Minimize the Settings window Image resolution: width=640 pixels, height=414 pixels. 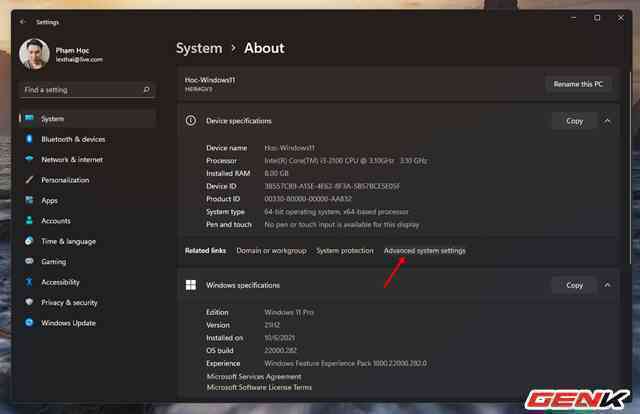tap(573, 18)
